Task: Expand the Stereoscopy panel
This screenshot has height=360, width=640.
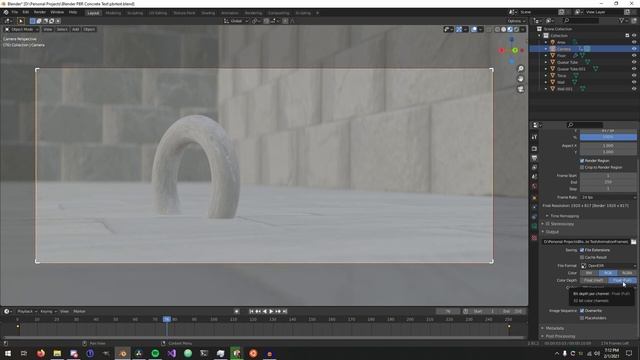Action: point(562,224)
